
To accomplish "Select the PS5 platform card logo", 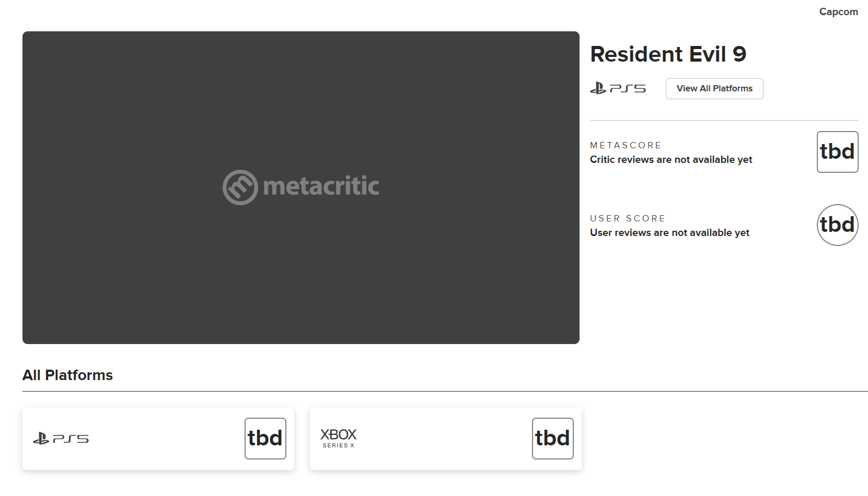I will pyautogui.click(x=61, y=439).
